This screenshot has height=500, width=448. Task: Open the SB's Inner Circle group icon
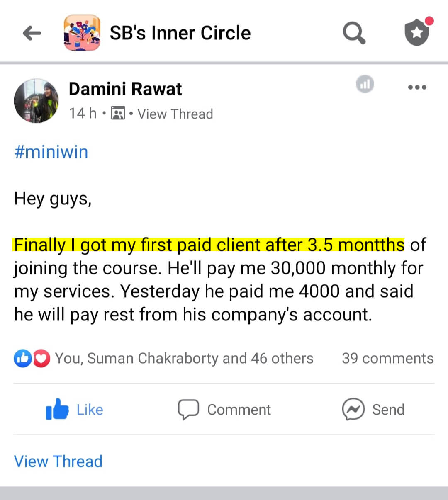tap(82, 32)
